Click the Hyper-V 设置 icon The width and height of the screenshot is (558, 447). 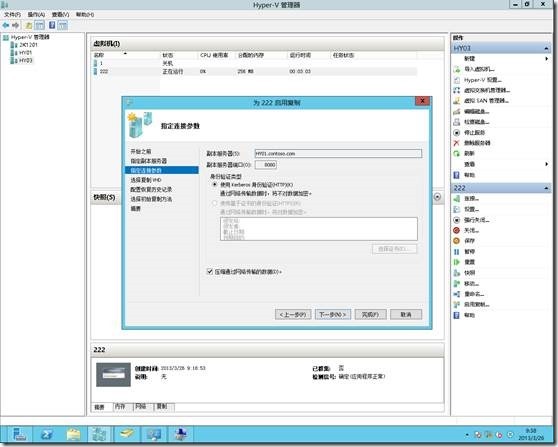[x=457, y=80]
